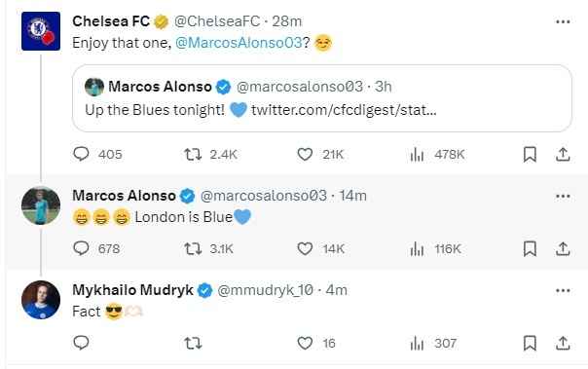The height and width of the screenshot is (369, 588).
Task: Open Chelsea FC's profile avatar
Action: (41, 31)
